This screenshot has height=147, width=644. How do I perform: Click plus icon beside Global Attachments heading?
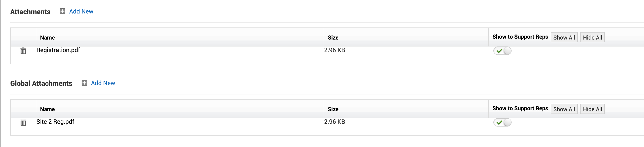(84, 83)
